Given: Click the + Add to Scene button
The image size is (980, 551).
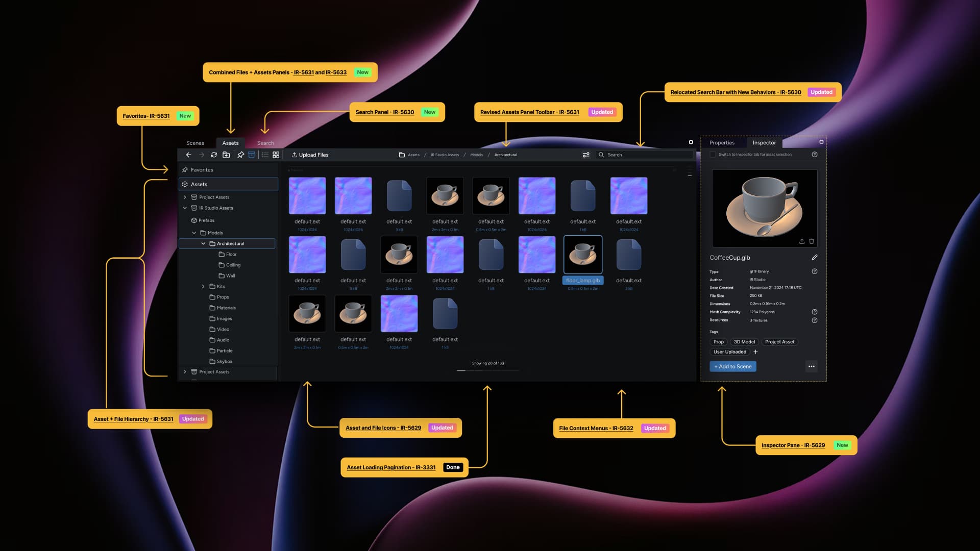Looking at the screenshot, I should [x=733, y=366].
